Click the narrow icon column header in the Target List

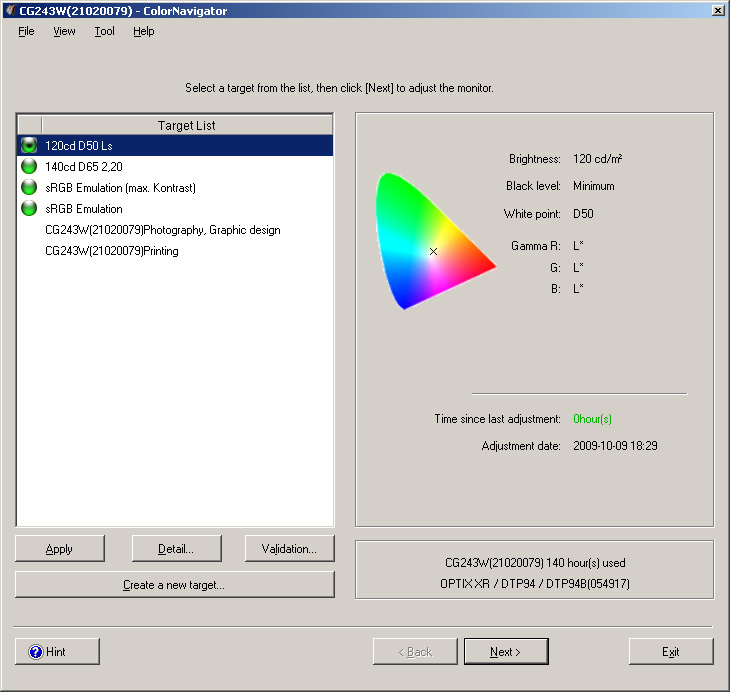29,125
